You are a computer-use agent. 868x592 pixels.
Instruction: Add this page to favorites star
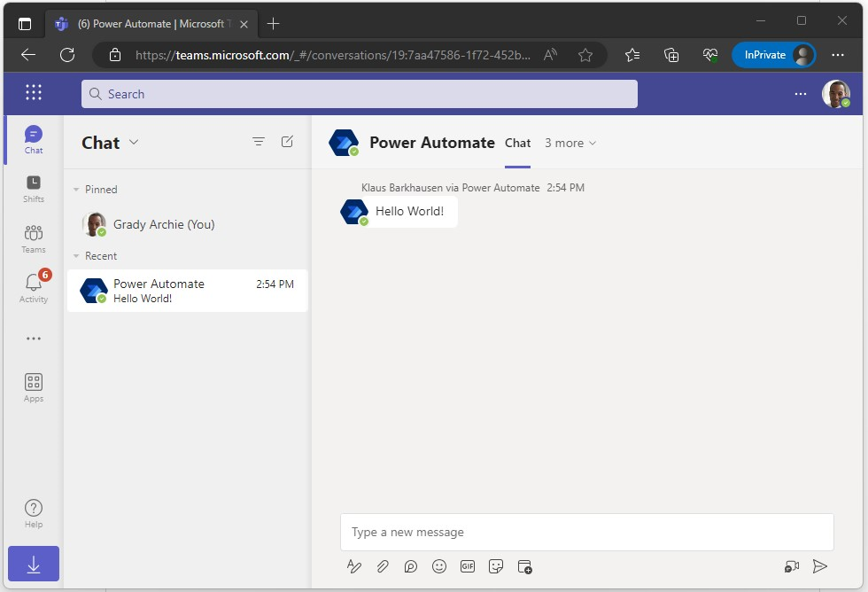point(585,55)
